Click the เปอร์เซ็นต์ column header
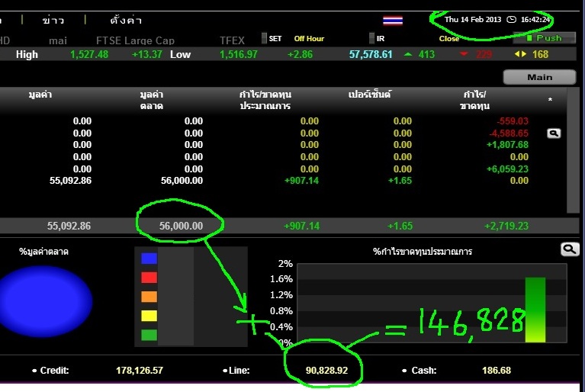 [369, 95]
